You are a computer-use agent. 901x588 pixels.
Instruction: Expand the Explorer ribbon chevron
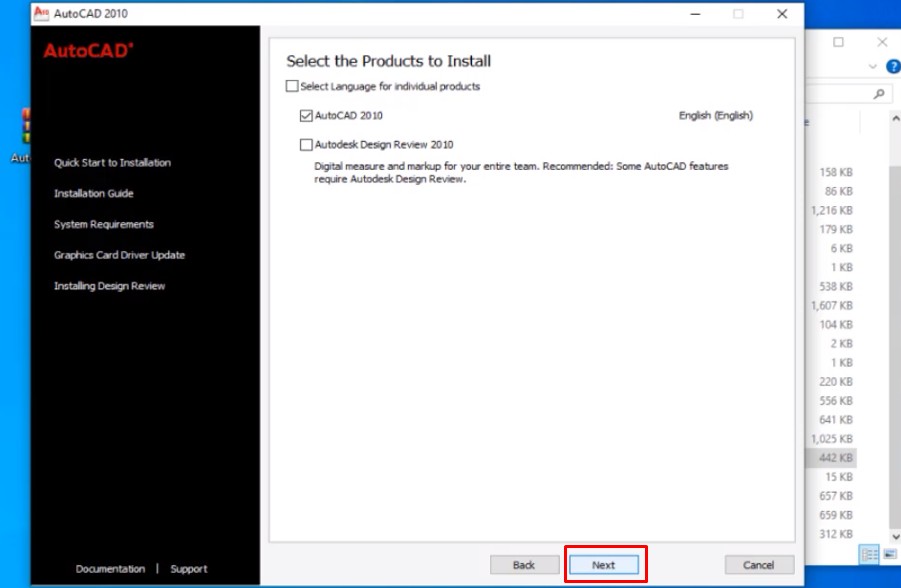click(873, 67)
